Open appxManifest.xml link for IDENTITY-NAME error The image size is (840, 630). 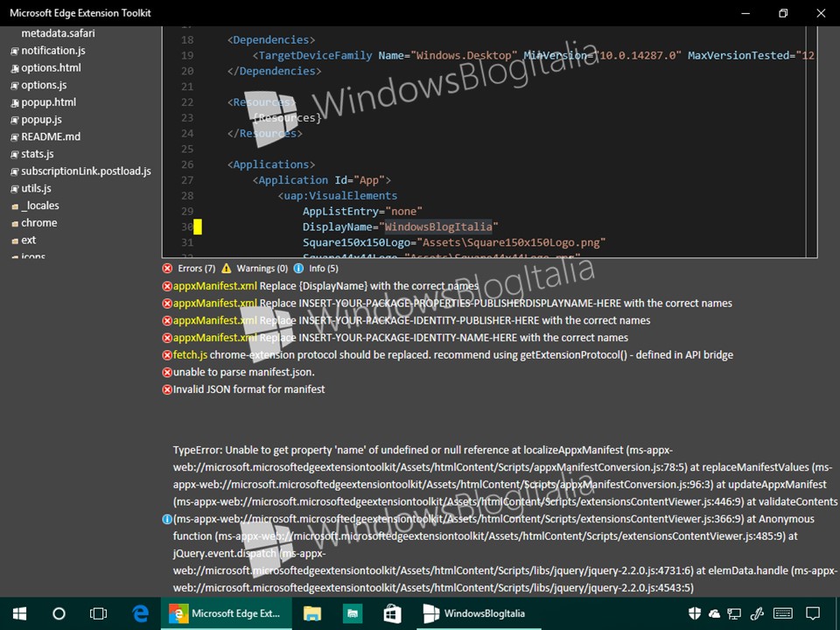[x=215, y=338]
